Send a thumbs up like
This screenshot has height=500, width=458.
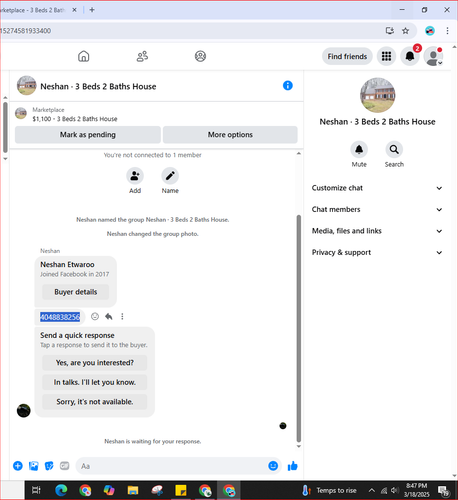[293, 466]
